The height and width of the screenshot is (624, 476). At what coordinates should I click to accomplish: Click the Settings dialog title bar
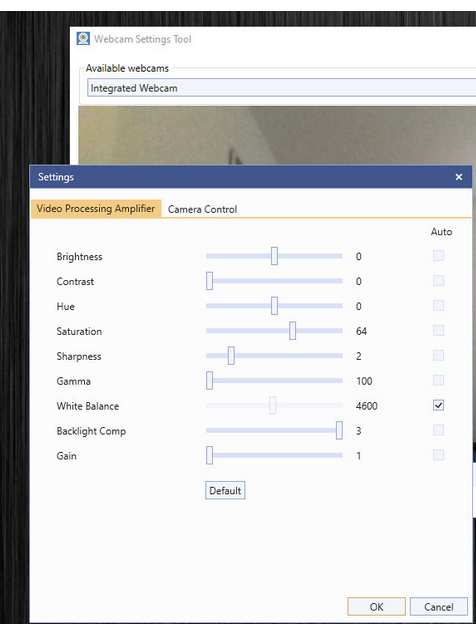251,177
